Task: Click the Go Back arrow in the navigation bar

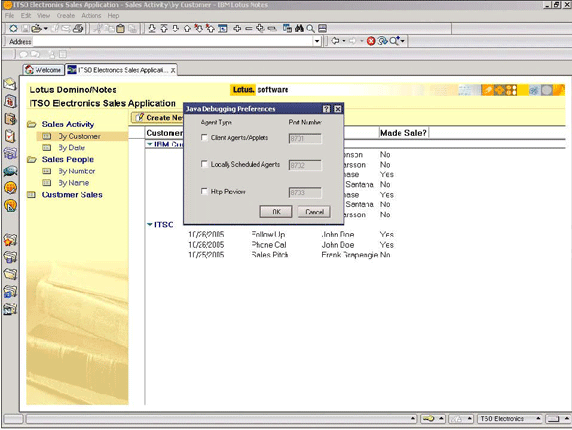Action: (x=335, y=41)
